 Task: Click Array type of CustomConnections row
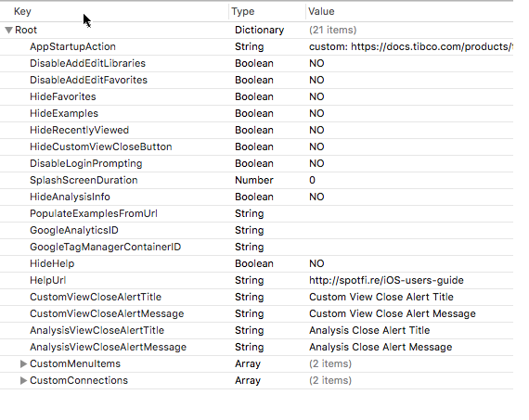(x=248, y=380)
